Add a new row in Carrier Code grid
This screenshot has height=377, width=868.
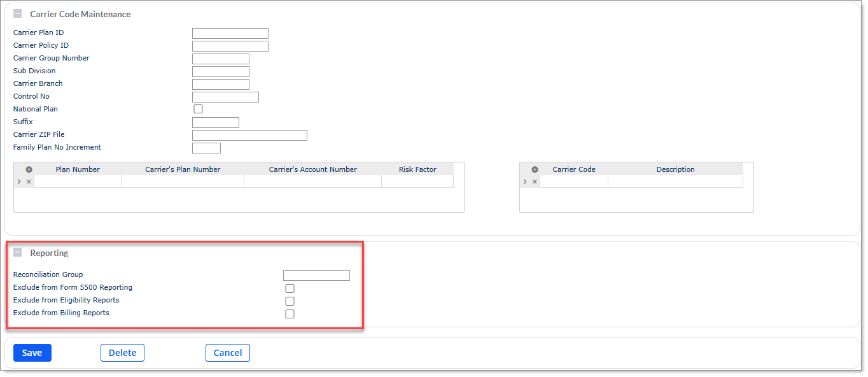point(535,169)
